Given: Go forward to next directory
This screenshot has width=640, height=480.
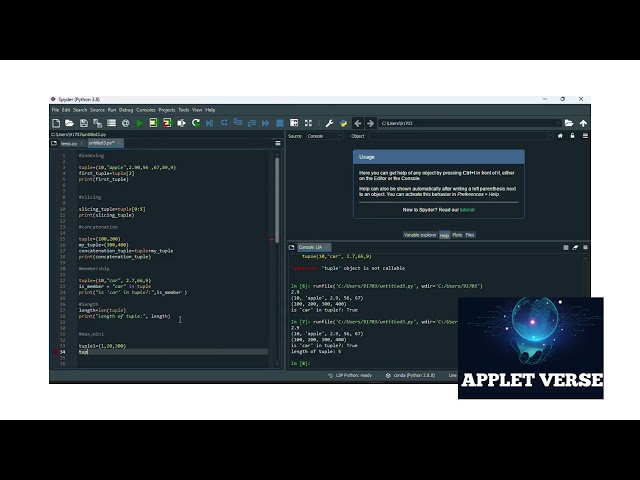Looking at the screenshot, I should 370,123.
